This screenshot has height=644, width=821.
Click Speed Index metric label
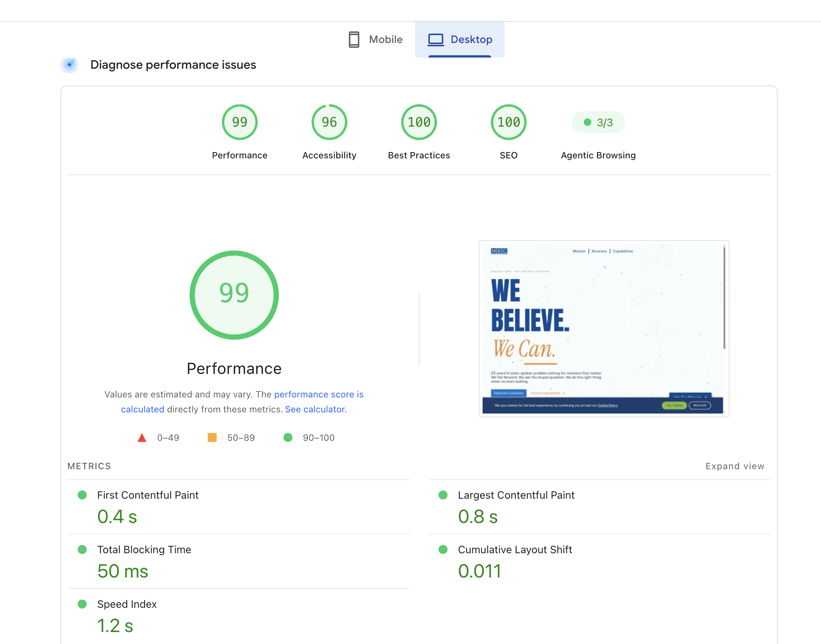(127, 604)
